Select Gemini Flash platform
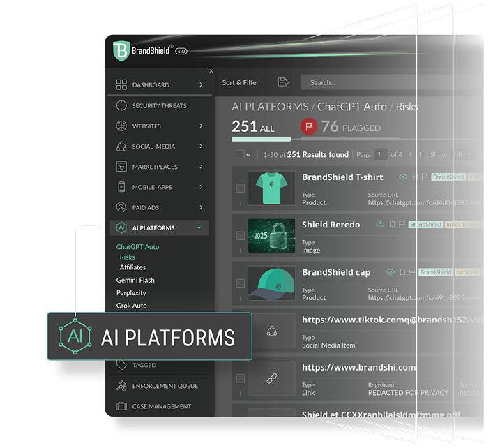Viewport: 500px width, 448px height. [135, 280]
